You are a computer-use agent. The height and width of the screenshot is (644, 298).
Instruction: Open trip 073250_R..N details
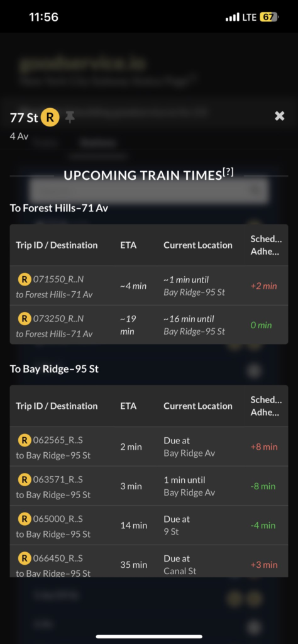149,325
